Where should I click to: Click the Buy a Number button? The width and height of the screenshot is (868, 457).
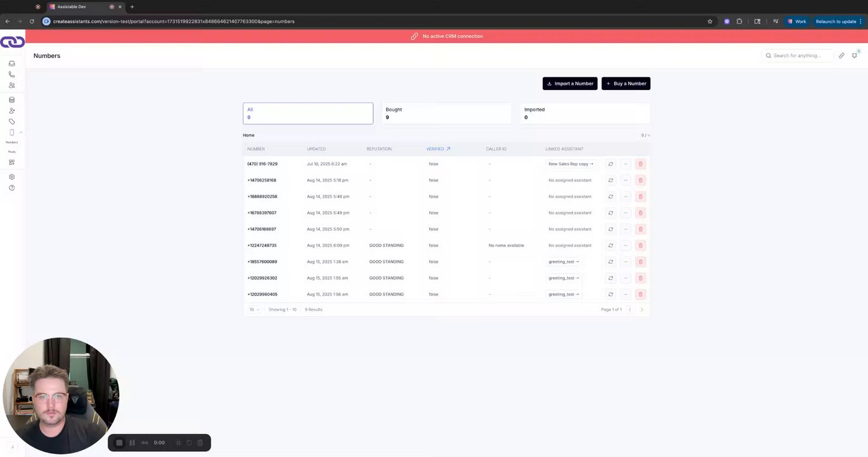click(626, 83)
